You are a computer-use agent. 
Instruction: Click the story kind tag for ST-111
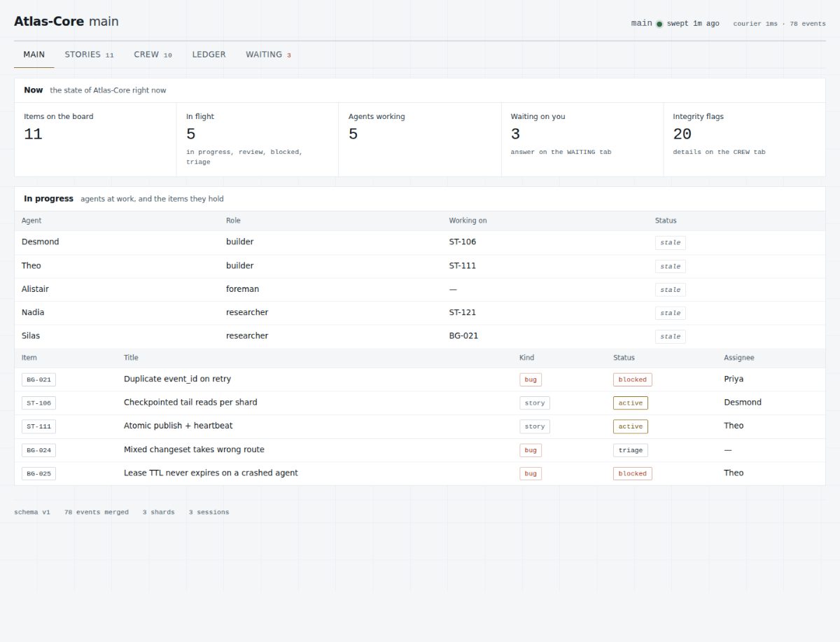point(535,426)
